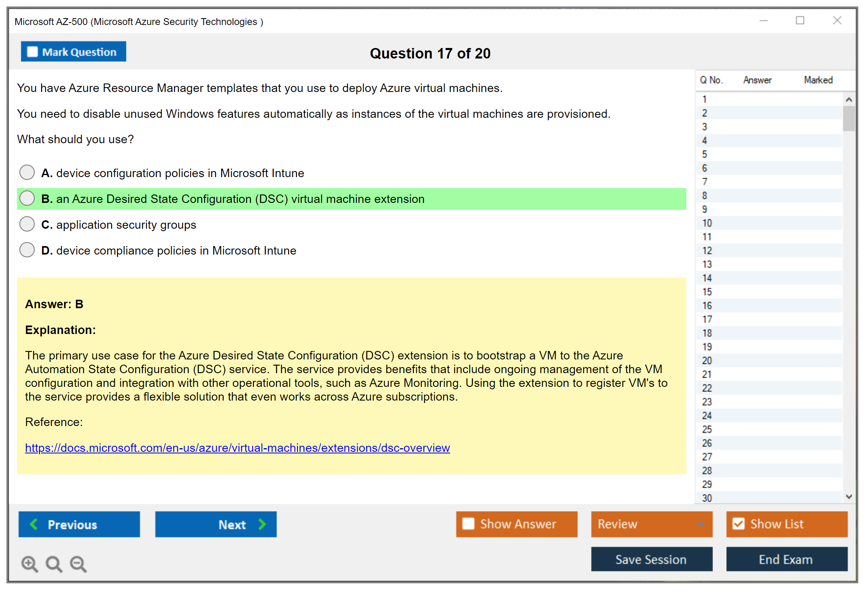Click the green right arrow on Next
868x593 pixels.
[262, 524]
